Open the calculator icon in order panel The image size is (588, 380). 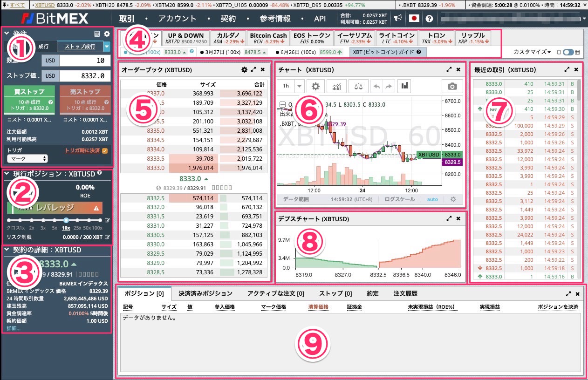[x=97, y=34]
